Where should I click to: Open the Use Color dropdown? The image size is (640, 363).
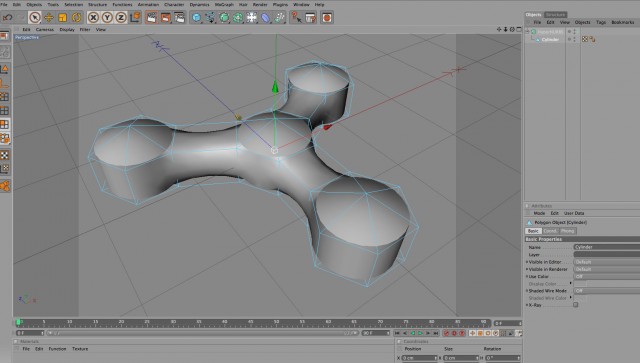tap(607, 277)
